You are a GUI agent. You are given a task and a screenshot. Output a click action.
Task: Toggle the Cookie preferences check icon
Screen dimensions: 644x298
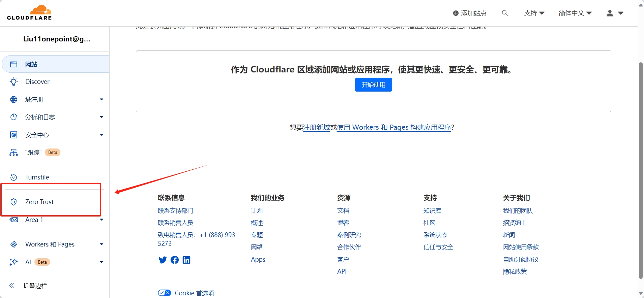click(165, 293)
